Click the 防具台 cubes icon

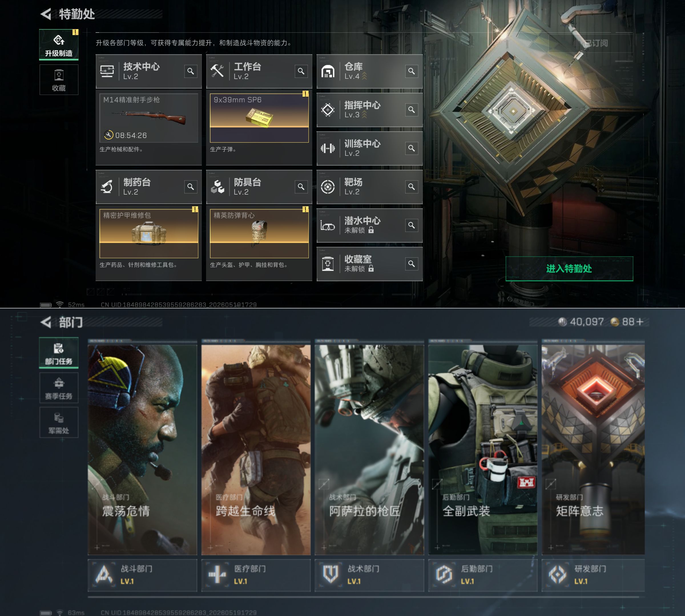pyautogui.click(x=217, y=187)
